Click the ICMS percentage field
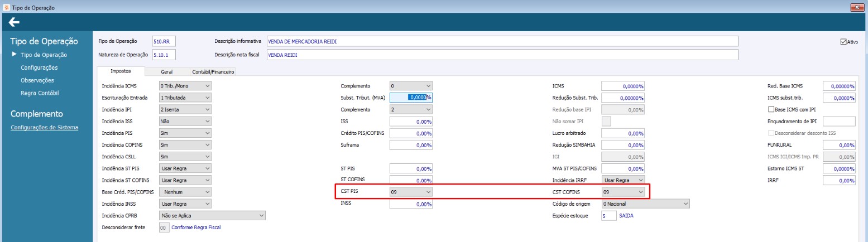The width and height of the screenshot is (868, 242). point(623,86)
